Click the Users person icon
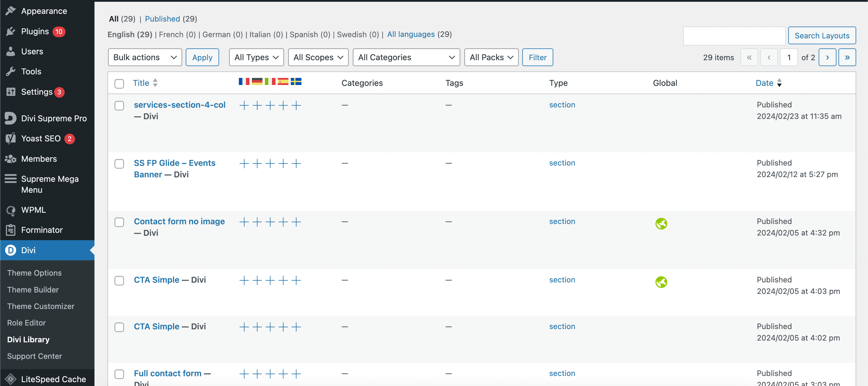Image resolution: width=868 pixels, height=386 pixels. (x=11, y=51)
